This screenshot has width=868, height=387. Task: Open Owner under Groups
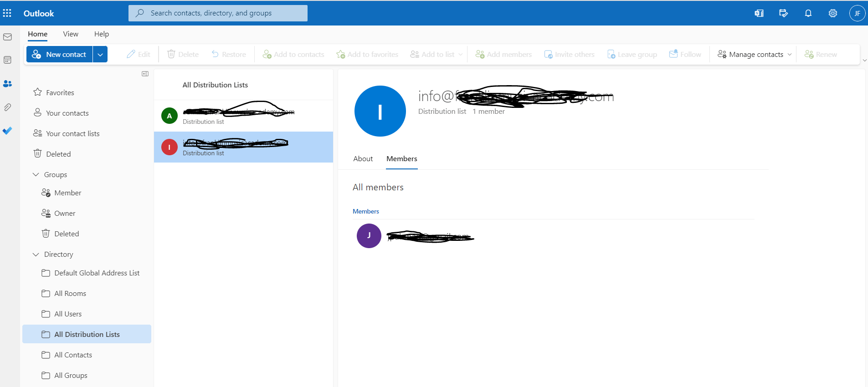pyautogui.click(x=87, y=213)
